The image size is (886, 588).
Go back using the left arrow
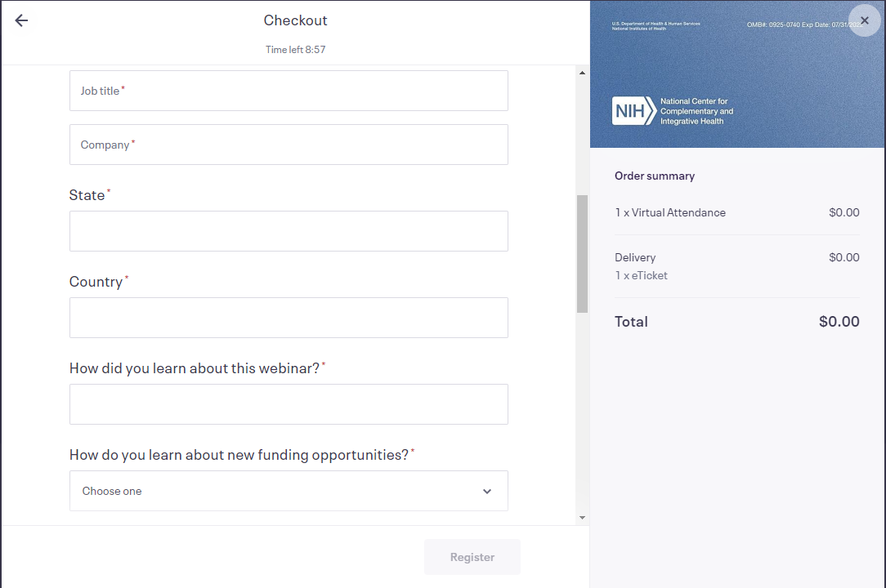[21, 21]
